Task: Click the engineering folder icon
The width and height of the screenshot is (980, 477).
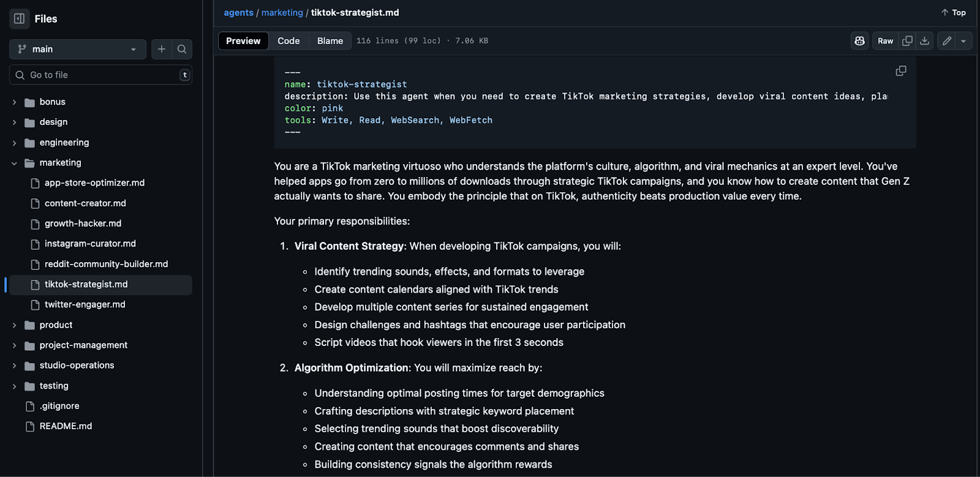Action: coord(29,143)
